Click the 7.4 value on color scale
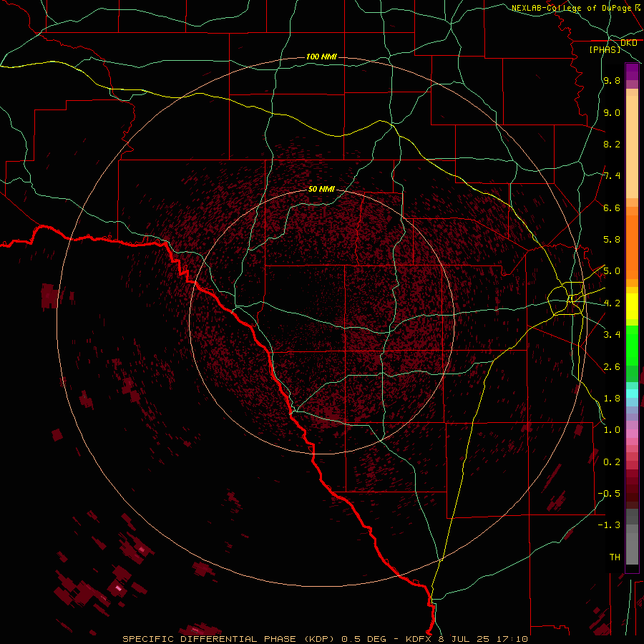 tap(612, 176)
